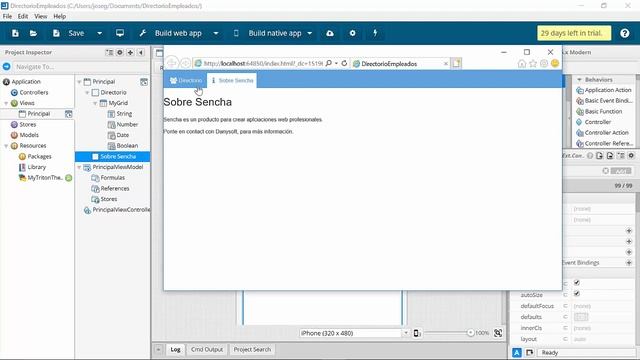Collapse the PrincipalViewModel node
The height and width of the screenshot is (360, 640).
click(79, 167)
